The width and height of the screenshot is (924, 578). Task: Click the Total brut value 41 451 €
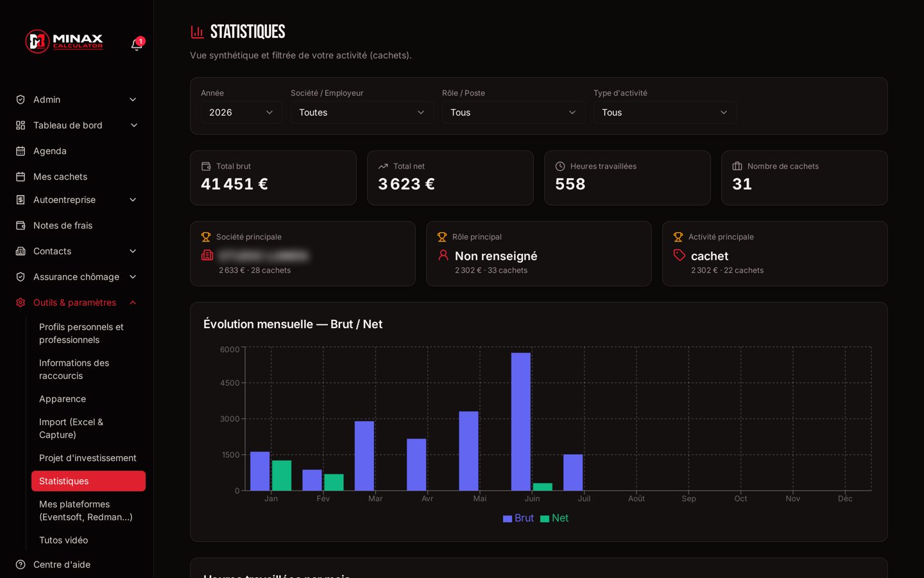[234, 184]
